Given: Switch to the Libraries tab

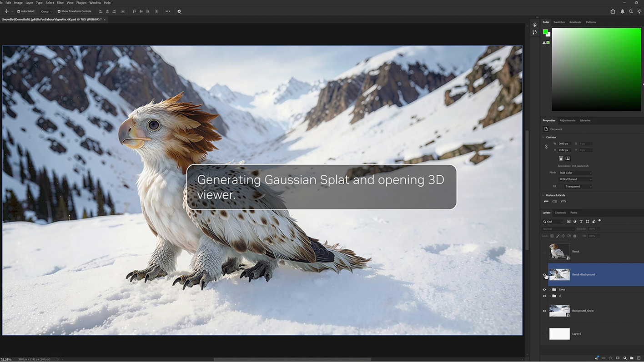Looking at the screenshot, I should point(585,120).
